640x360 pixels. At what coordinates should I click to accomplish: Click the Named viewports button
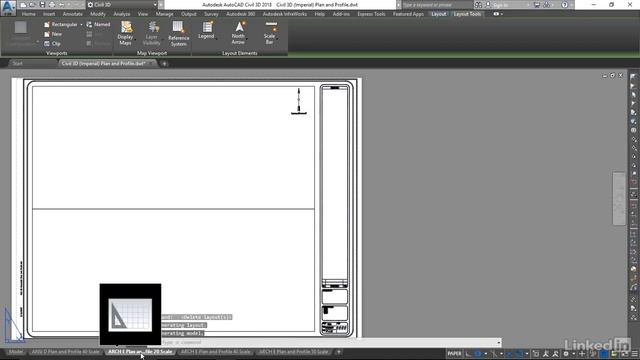98,24
